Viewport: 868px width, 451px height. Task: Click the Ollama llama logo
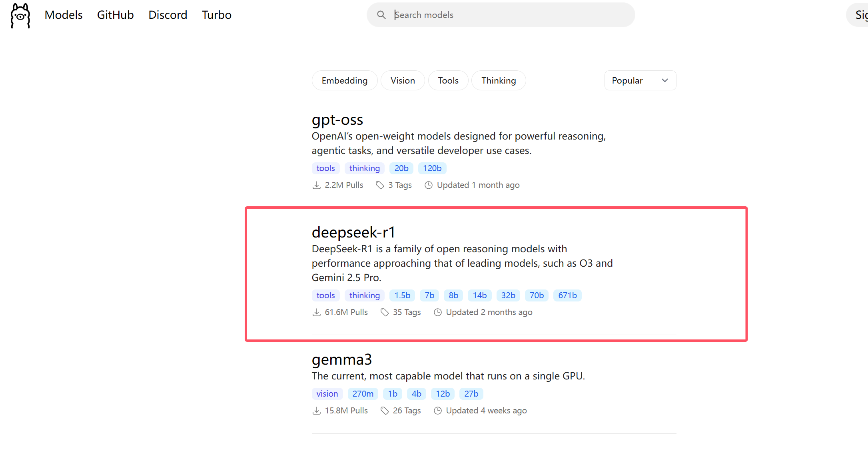click(x=20, y=15)
